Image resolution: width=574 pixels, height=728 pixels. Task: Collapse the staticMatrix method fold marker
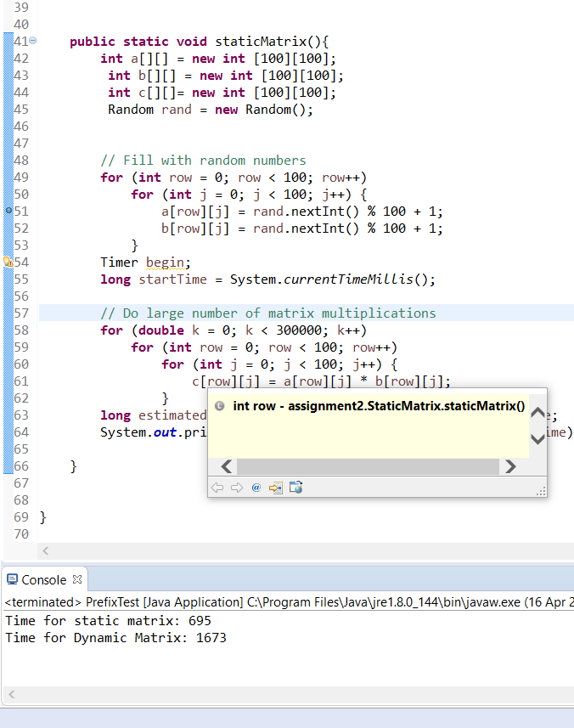pyautogui.click(x=33, y=41)
